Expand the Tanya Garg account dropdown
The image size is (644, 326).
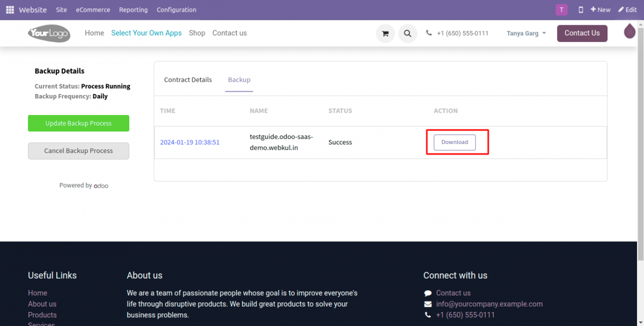(526, 33)
